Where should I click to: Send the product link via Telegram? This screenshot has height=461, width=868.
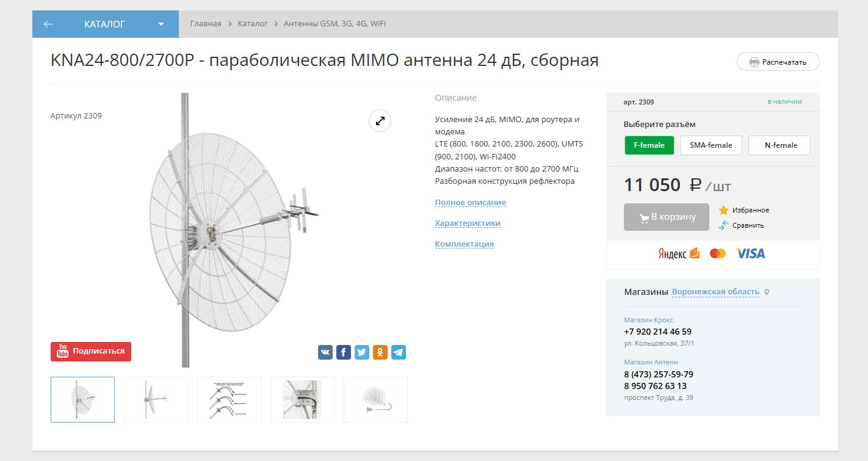pyautogui.click(x=398, y=352)
